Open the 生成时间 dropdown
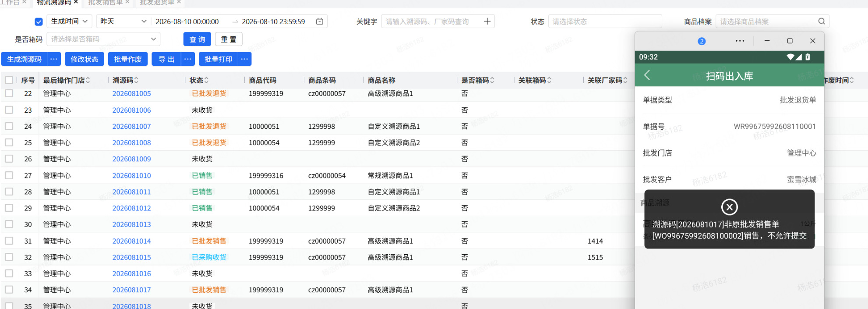Screen dimensions: 868x309 pos(69,21)
